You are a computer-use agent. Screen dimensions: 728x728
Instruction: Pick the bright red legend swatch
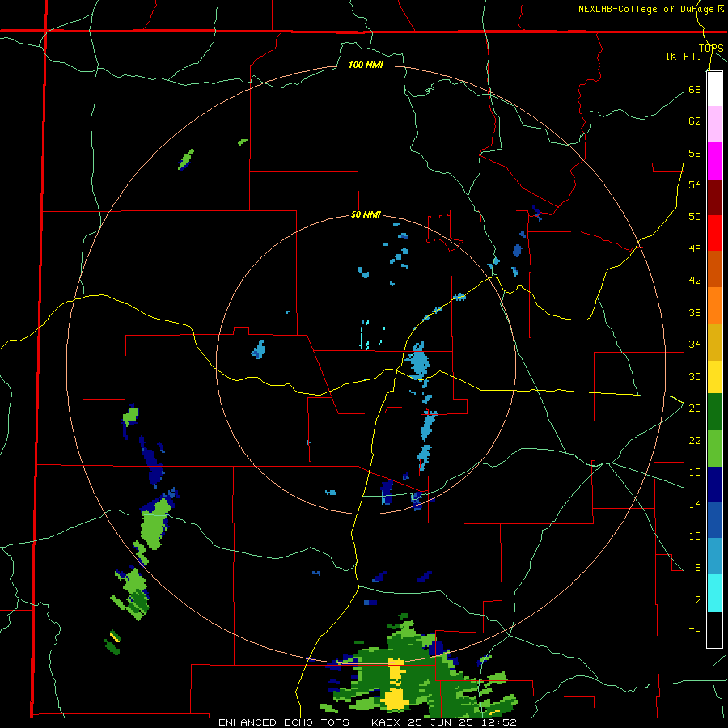[x=714, y=233]
